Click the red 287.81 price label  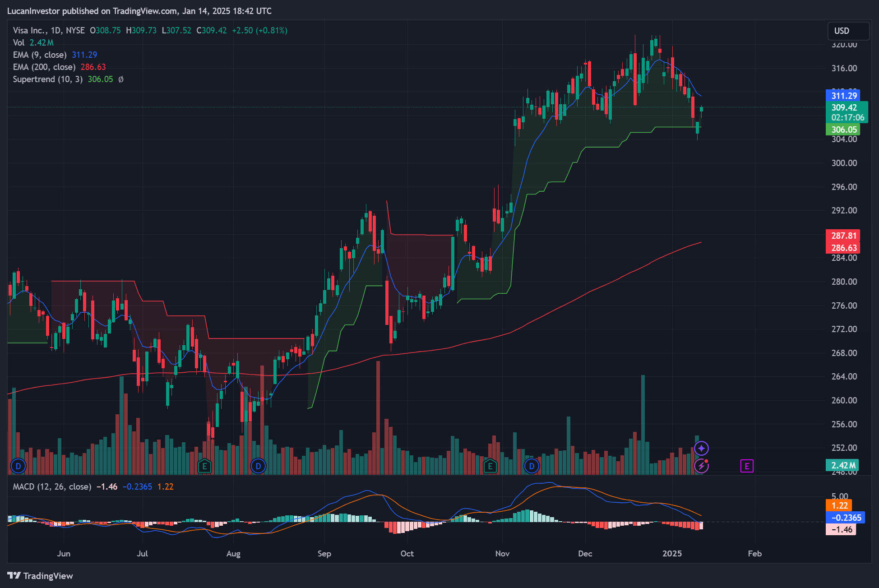pos(843,236)
